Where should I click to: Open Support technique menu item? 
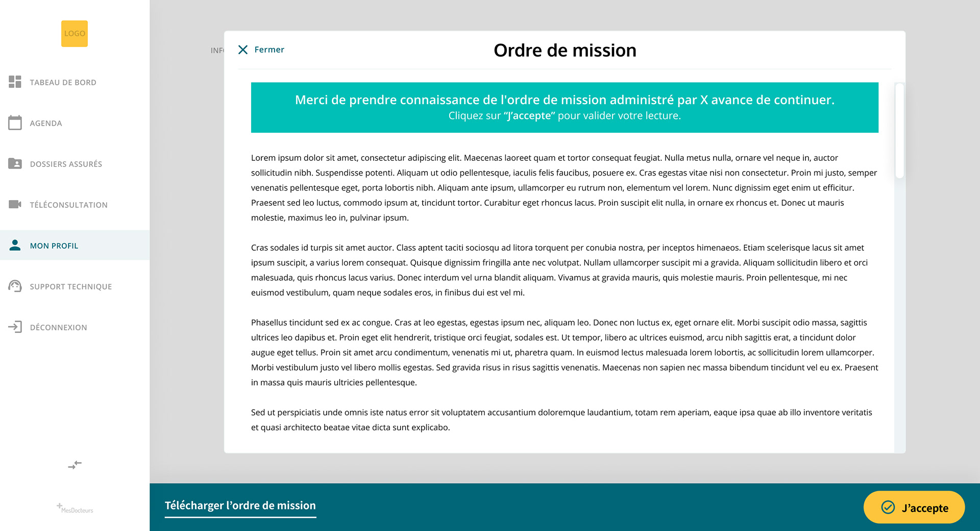[75, 286]
